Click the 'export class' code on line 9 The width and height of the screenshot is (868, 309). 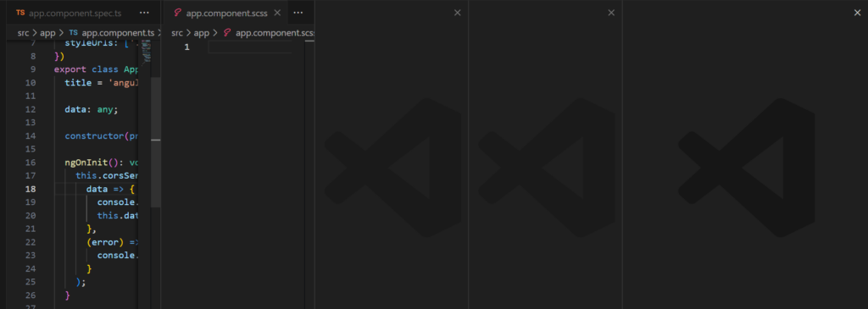point(86,69)
